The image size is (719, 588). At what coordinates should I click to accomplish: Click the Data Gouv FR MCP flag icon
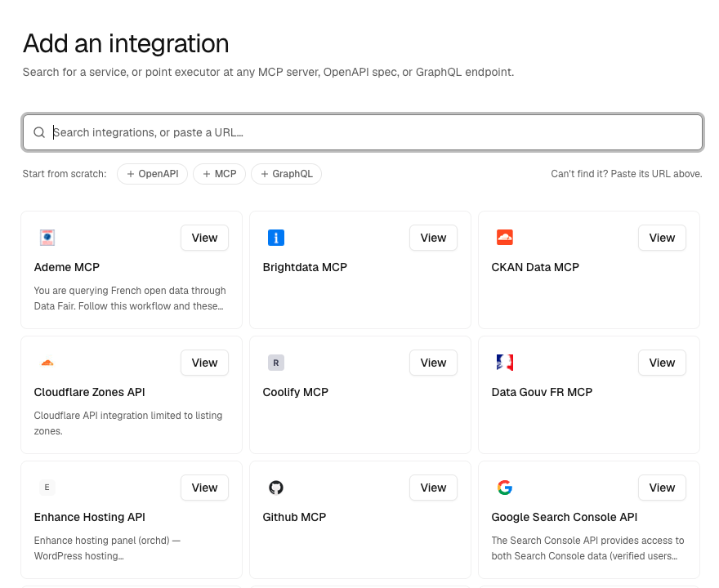click(505, 363)
